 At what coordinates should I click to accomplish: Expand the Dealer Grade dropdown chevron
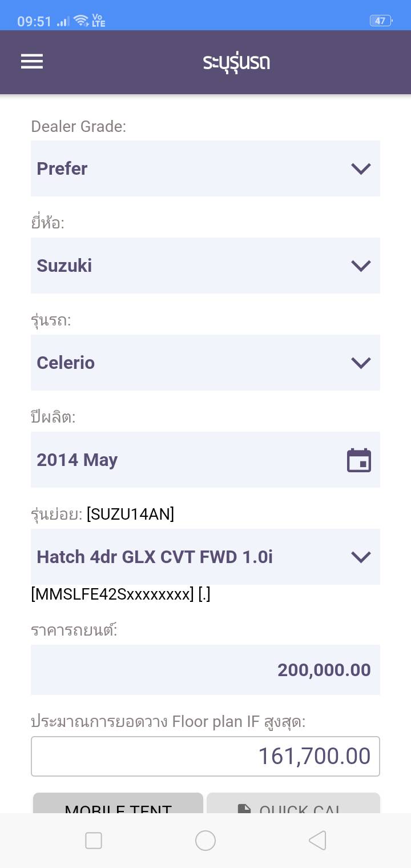point(361,168)
